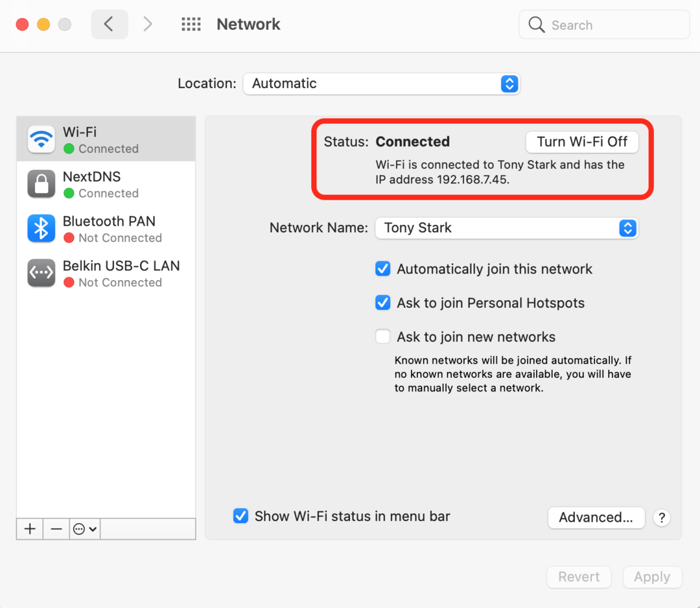Image resolution: width=700 pixels, height=608 pixels.
Task: Show all preferences via the grid icon
Action: (191, 24)
